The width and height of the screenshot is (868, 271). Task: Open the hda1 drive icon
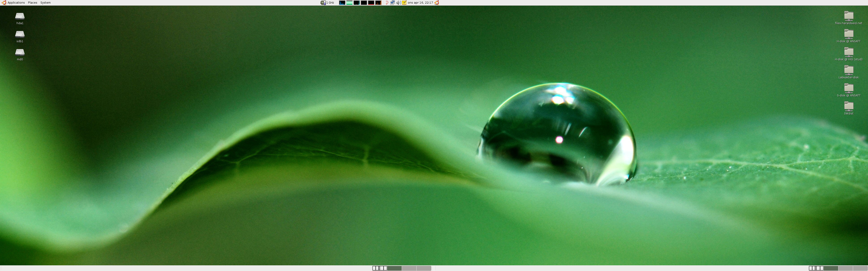(20, 16)
